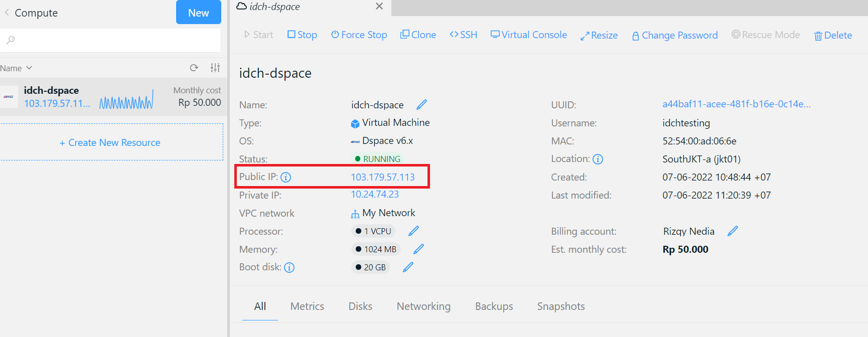Click the New button
868x337 pixels.
(x=198, y=13)
